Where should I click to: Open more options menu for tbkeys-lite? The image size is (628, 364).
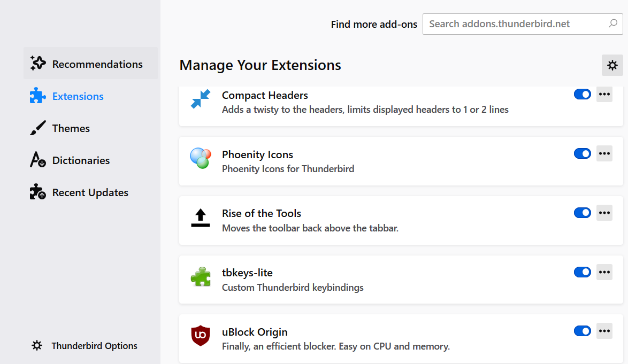(x=604, y=272)
